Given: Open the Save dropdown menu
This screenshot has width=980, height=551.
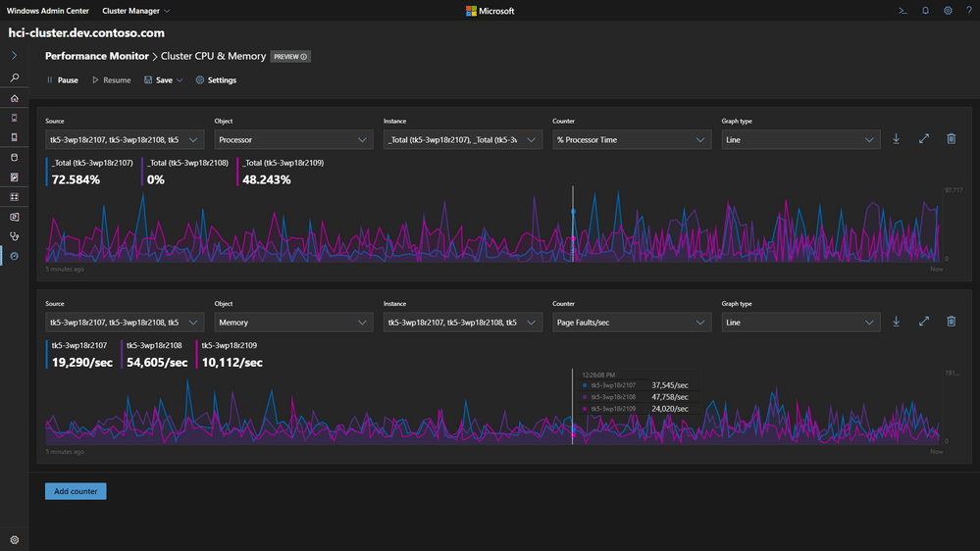Looking at the screenshot, I should tap(163, 80).
